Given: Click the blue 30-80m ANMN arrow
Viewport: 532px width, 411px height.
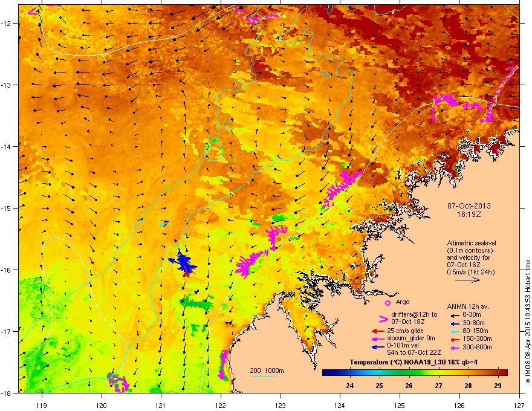Looking at the screenshot, I should click(x=454, y=323).
